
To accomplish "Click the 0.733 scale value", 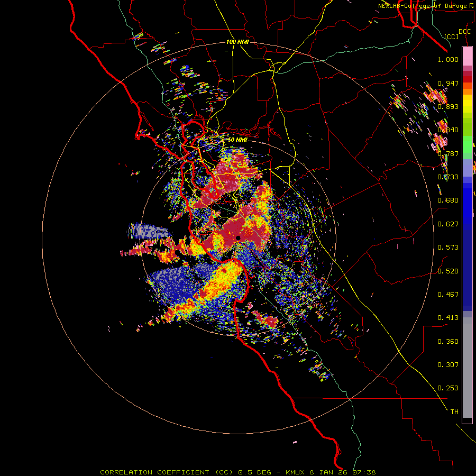I will (448, 177).
